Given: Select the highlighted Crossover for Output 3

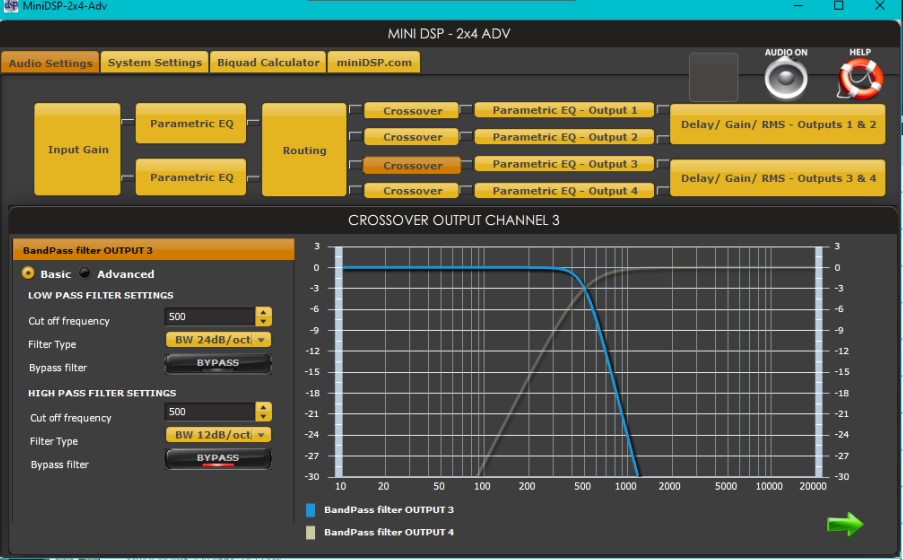Looking at the screenshot, I should (412, 165).
